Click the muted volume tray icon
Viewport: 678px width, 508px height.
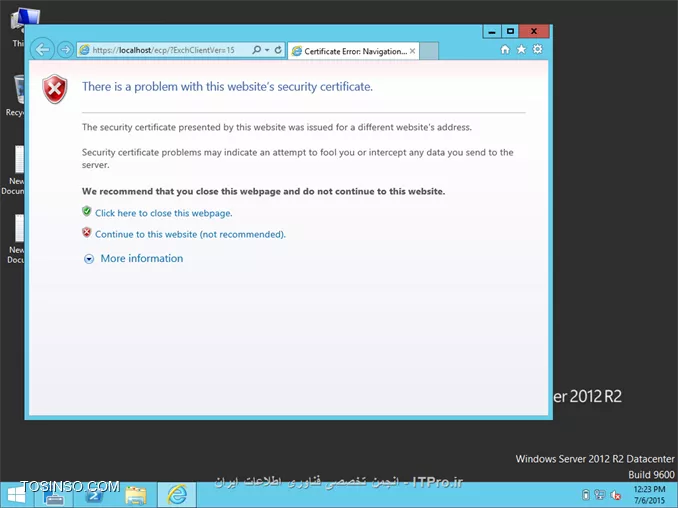pyautogui.click(x=615, y=495)
